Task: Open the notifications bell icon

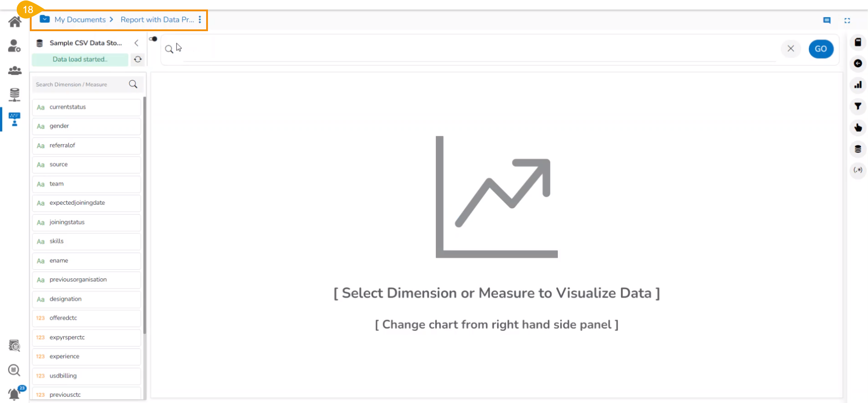Action: pos(14,394)
